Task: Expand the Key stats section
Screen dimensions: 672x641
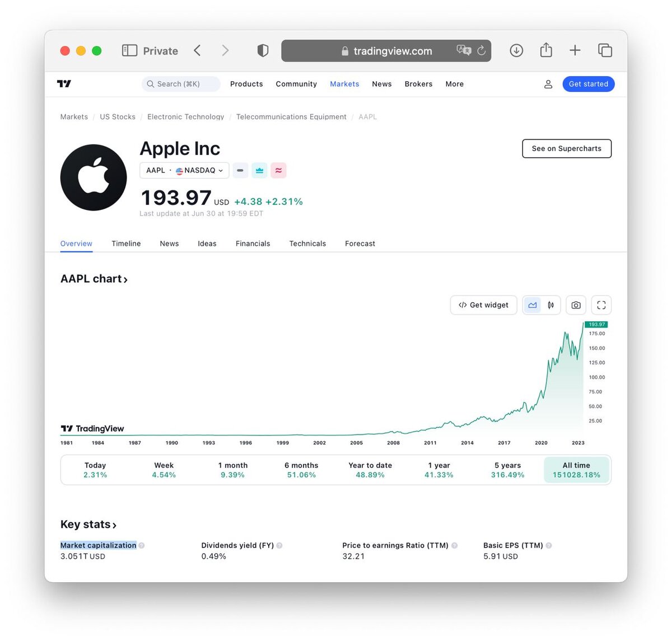Action: [115, 525]
